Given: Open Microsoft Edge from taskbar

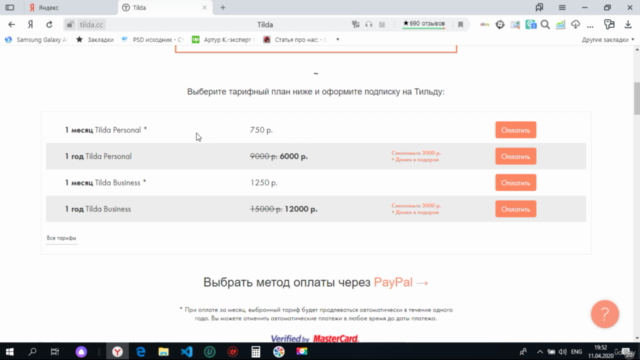Looking at the screenshot, I should click(x=141, y=351).
